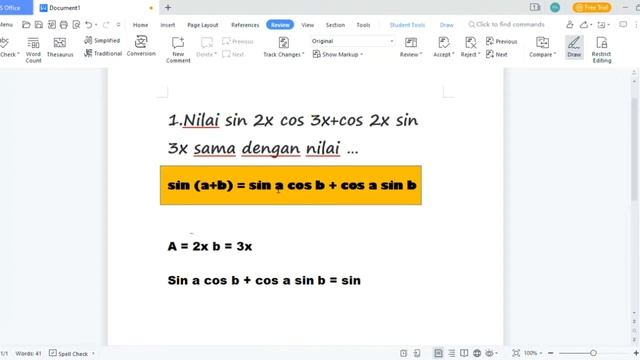Screen dimensions: 640x360
Task: Expand the Review pane dropdown arrow
Action: click(421, 54)
